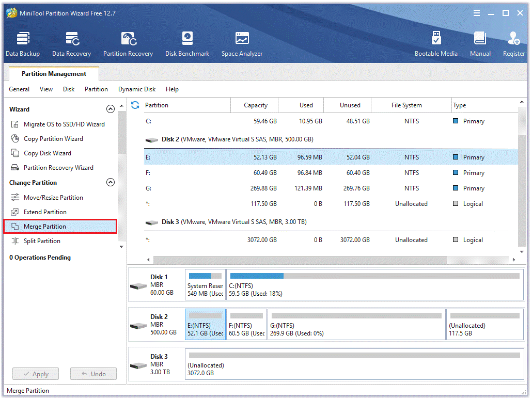Open the Dynamic Disk menu
Image resolution: width=532 pixels, height=400 pixels.
[x=137, y=89]
